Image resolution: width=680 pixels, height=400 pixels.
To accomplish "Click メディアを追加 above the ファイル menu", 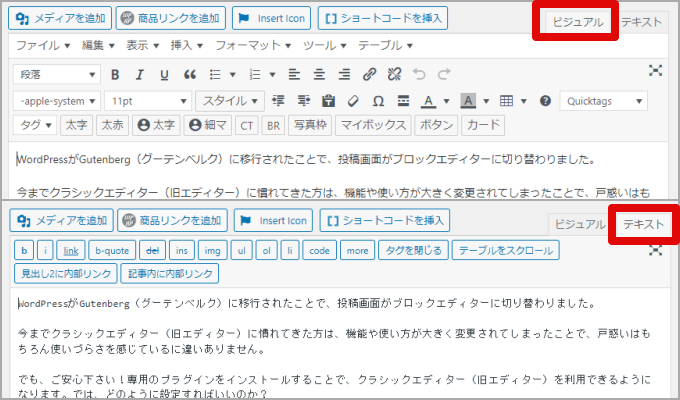I will click(60, 18).
